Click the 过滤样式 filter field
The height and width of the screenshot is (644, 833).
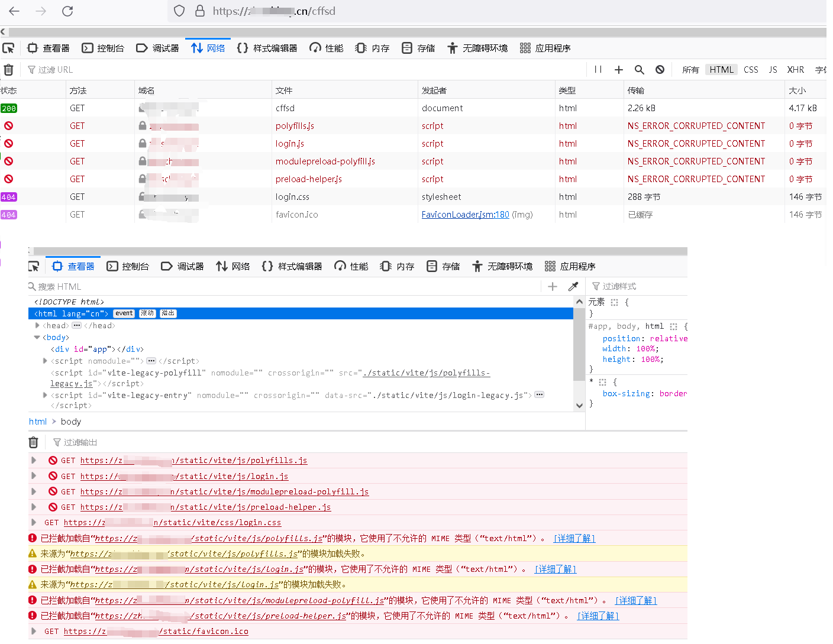(639, 286)
